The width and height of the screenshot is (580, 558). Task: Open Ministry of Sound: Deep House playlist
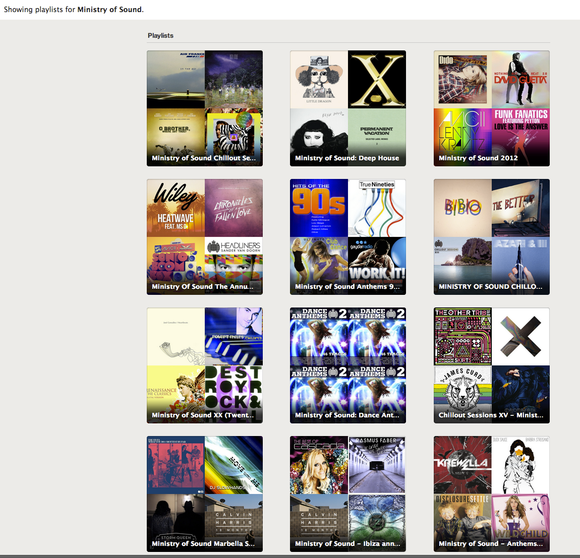pyautogui.click(x=348, y=108)
